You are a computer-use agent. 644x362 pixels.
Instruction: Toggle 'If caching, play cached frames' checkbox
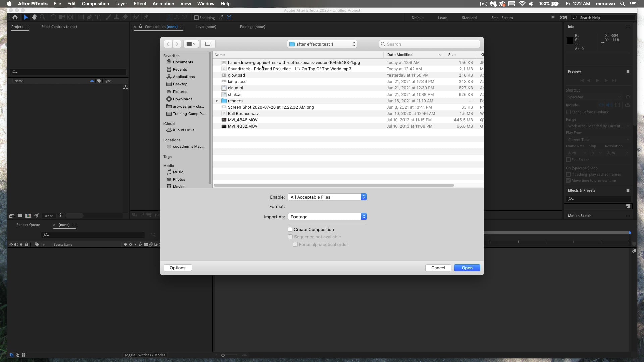(x=568, y=174)
